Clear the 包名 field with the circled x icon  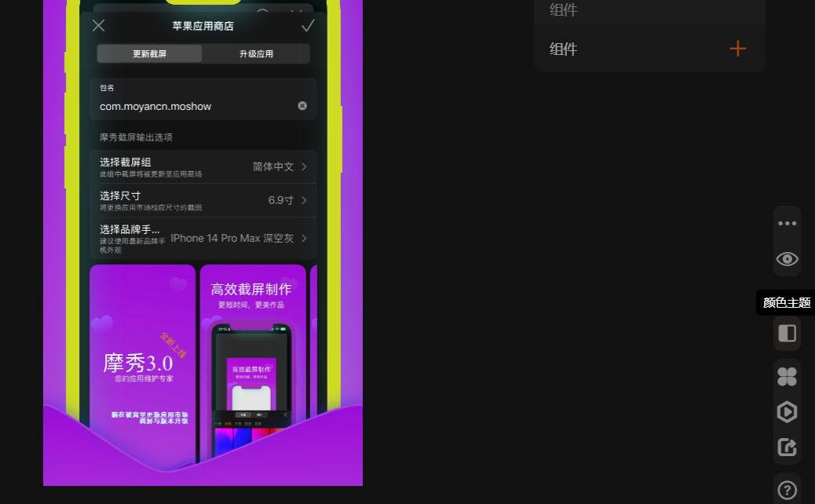302,106
